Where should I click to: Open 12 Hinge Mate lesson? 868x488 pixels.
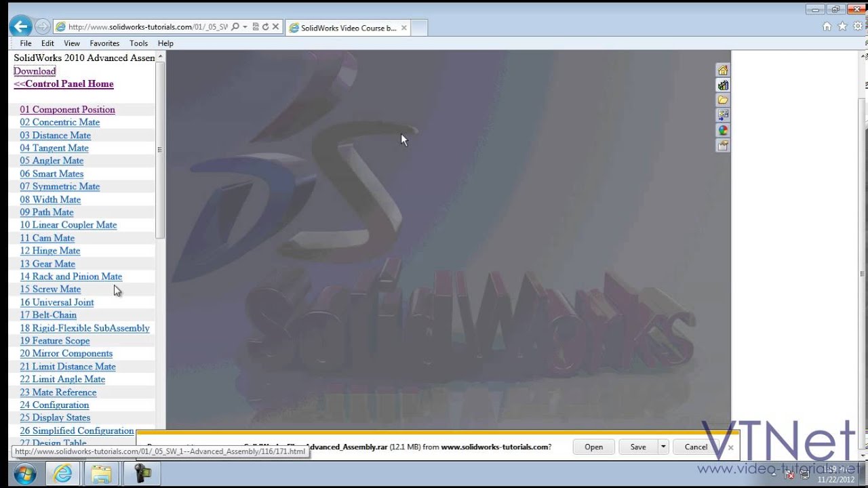pyautogui.click(x=50, y=251)
